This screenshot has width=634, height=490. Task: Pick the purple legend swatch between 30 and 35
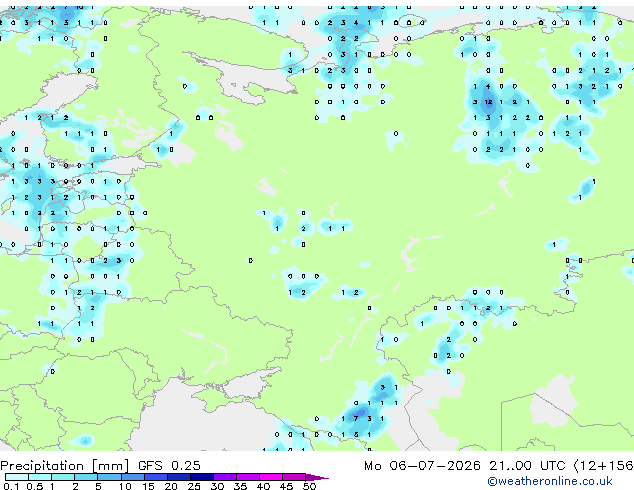pyautogui.click(x=225, y=477)
